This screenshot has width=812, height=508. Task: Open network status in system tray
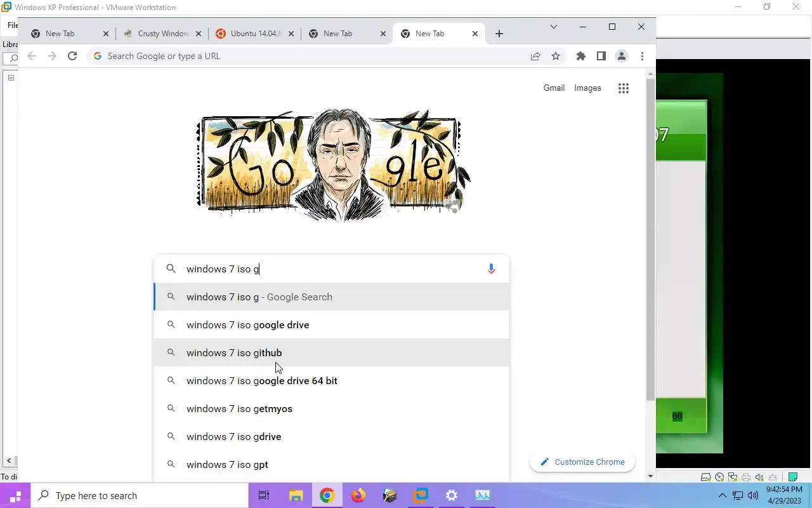(738, 496)
